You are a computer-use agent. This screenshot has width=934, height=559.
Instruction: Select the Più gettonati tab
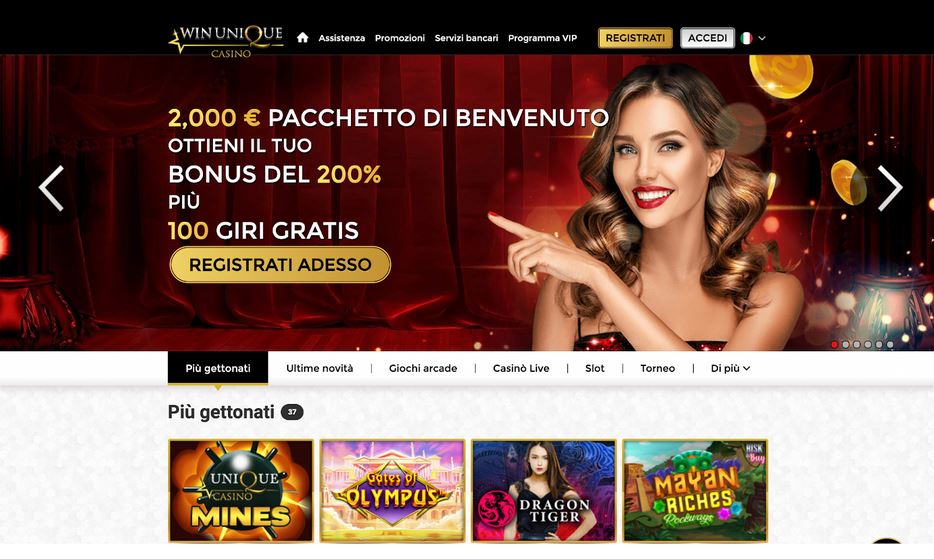[218, 368]
